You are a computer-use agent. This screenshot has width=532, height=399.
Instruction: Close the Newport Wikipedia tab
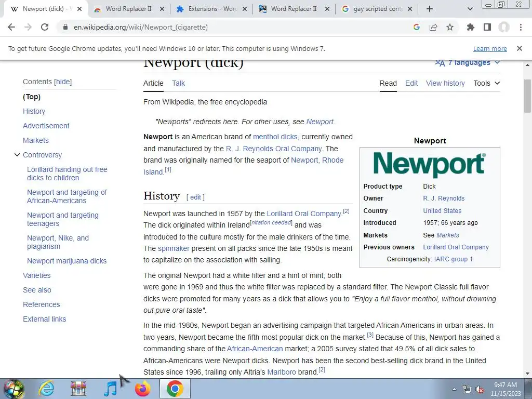(x=79, y=9)
